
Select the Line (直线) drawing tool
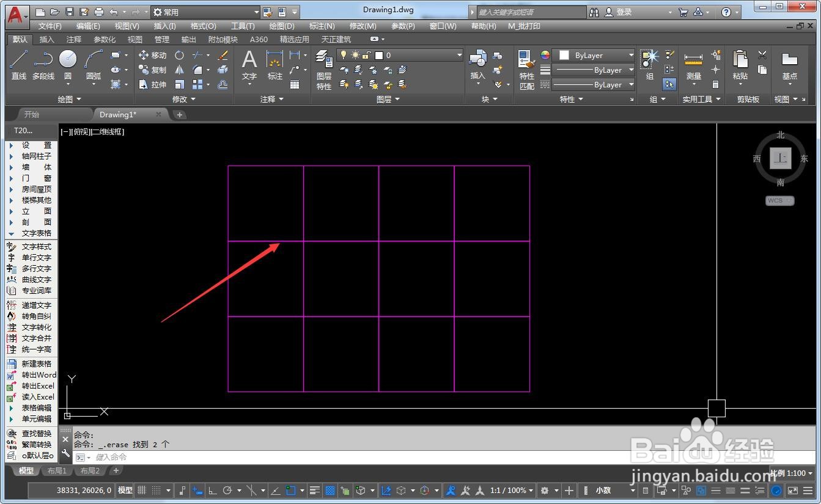tap(19, 65)
